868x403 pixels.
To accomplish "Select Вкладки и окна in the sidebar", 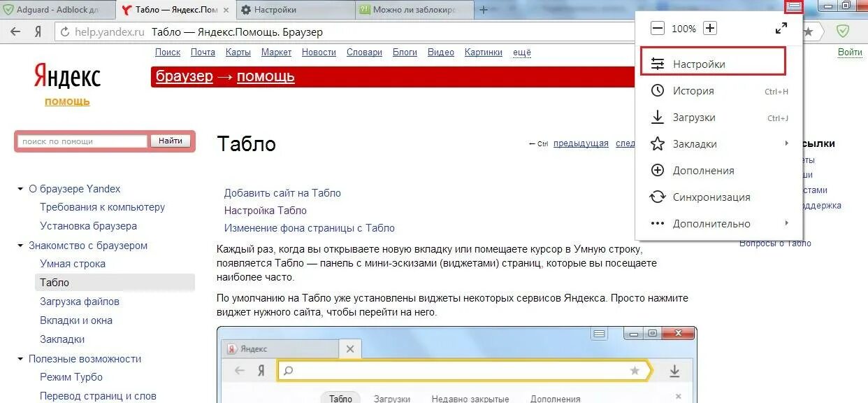I will click(76, 320).
